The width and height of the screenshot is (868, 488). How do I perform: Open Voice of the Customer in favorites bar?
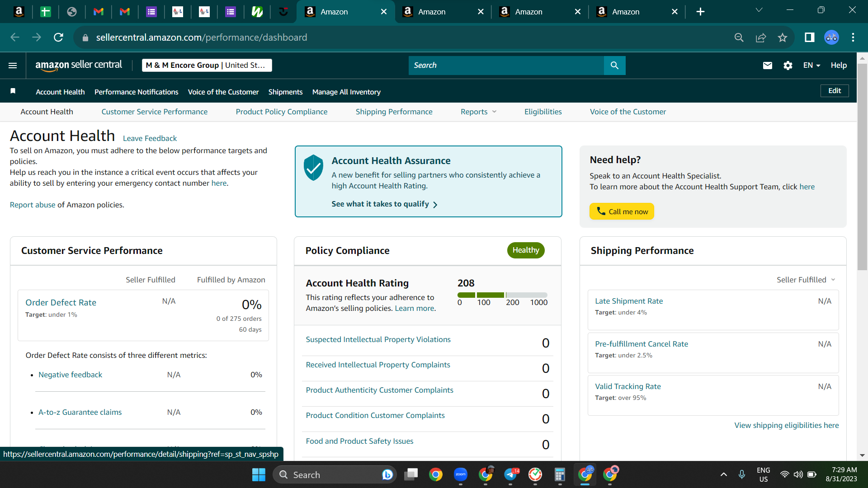pos(223,92)
